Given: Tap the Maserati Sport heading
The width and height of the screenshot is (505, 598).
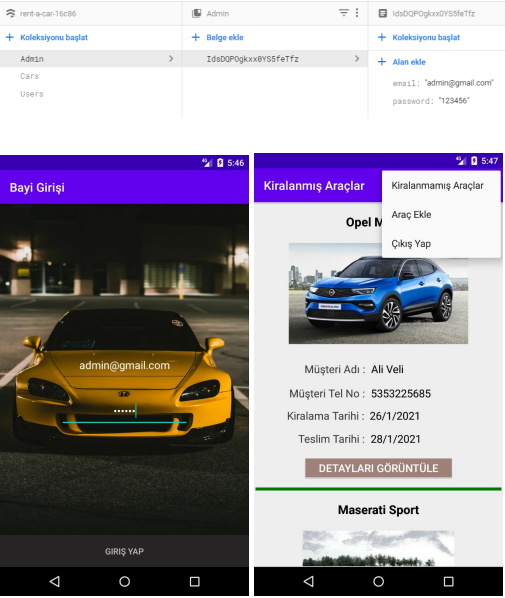Looking at the screenshot, I should point(378,510).
